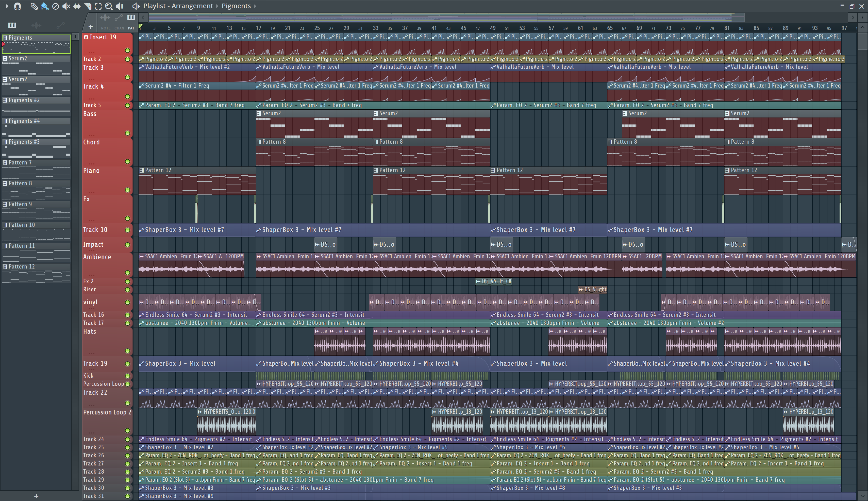868x501 pixels.
Task: Open the clip menu of the first Serum2 Bass clip
Action: coord(259,113)
